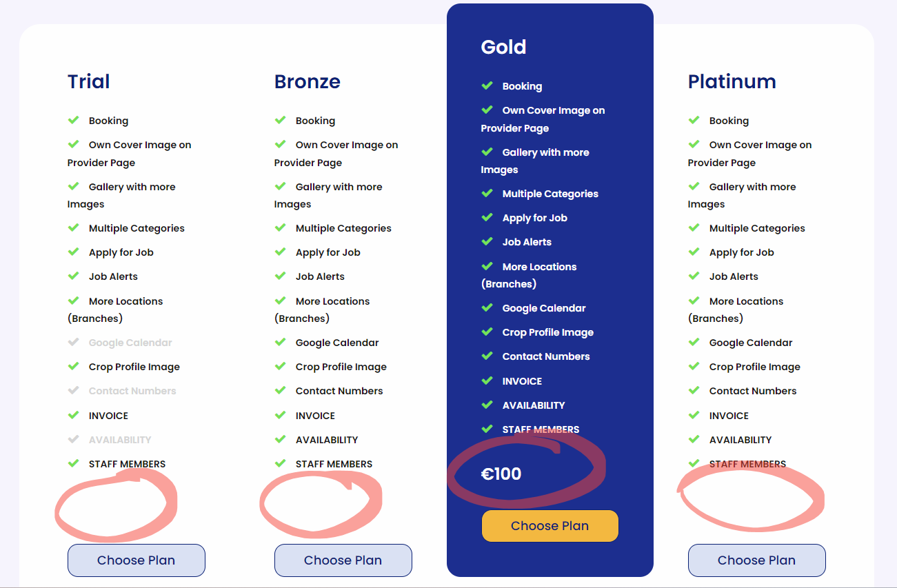Select the Bronze plan's Choose Plan button
The image size is (897, 588).
pos(343,560)
